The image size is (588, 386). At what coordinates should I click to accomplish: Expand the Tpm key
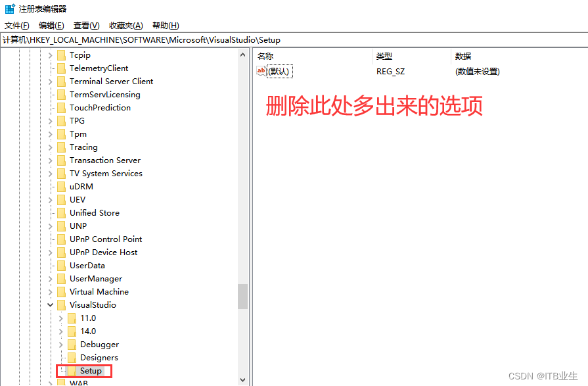(x=50, y=134)
